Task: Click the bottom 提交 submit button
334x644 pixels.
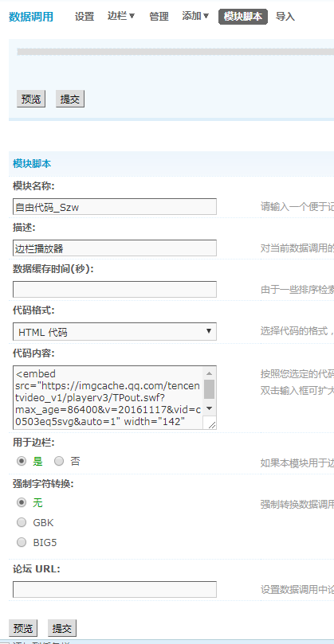Action: coord(62,628)
